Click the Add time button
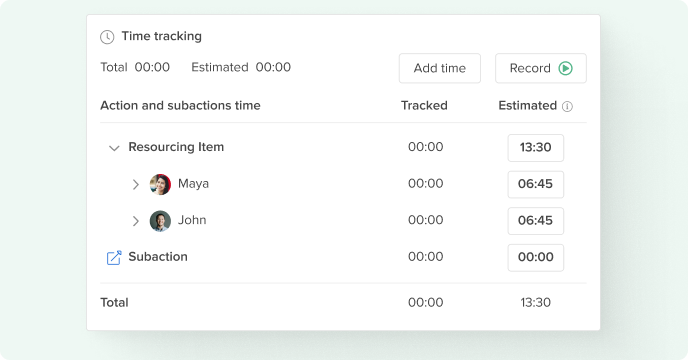This screenshot has width=688, height=360. [x=440, y=68]
